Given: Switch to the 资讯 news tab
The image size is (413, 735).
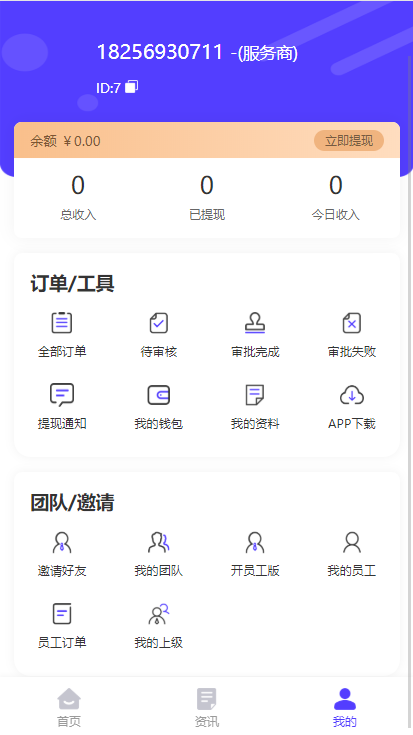Looking at the screenshot, I should 207,708.
